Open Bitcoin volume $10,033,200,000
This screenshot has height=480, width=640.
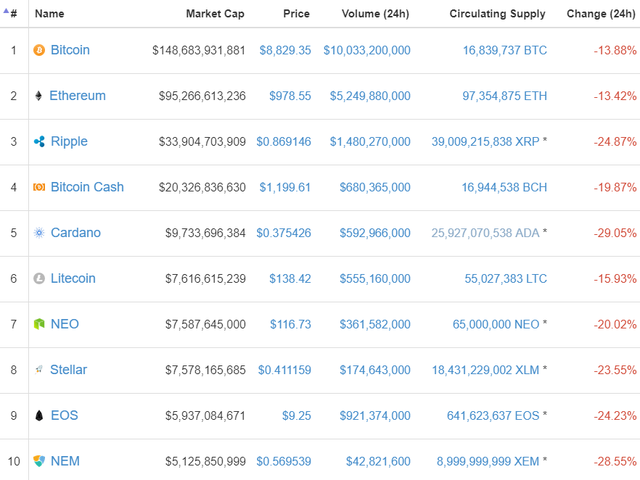point(367,51)
